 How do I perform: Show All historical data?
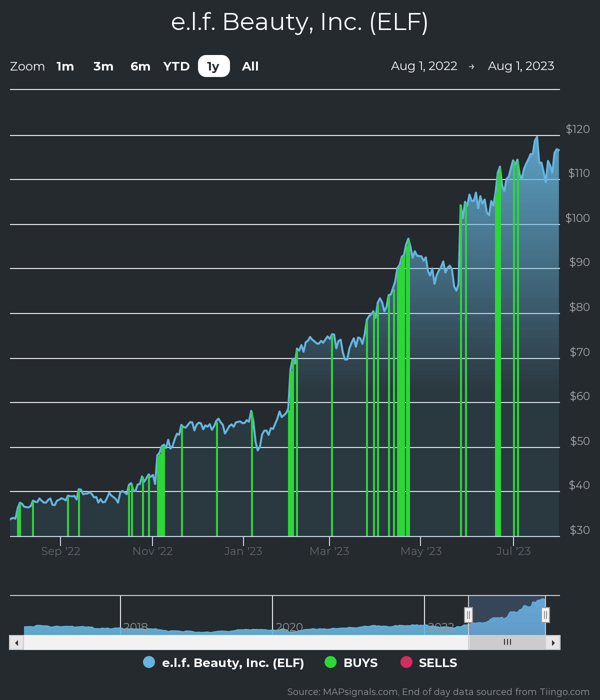click(x=250, y=66)
